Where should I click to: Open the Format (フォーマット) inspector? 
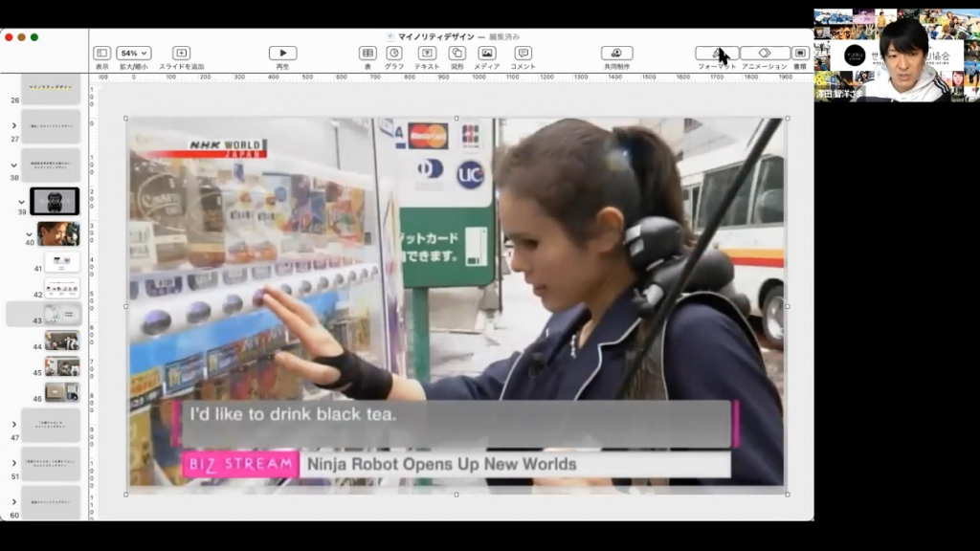click(717, 54)
